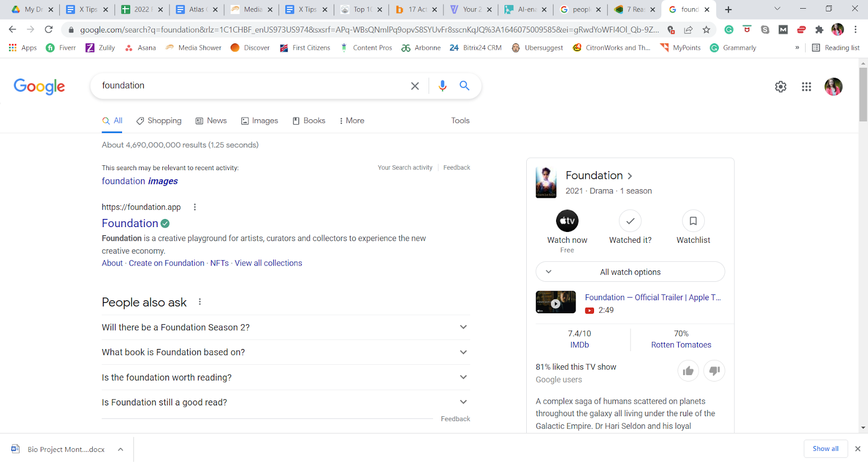Open the Apps shortcut in bookmarks bar
Screen dimensions: 868x465
point(23,48)
